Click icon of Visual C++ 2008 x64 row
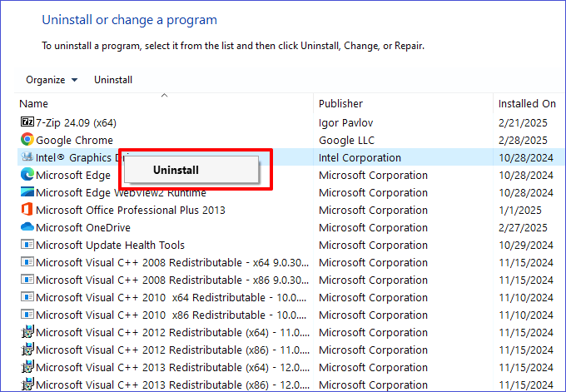This screenshot has width=566, height=392. pos(27,261)
